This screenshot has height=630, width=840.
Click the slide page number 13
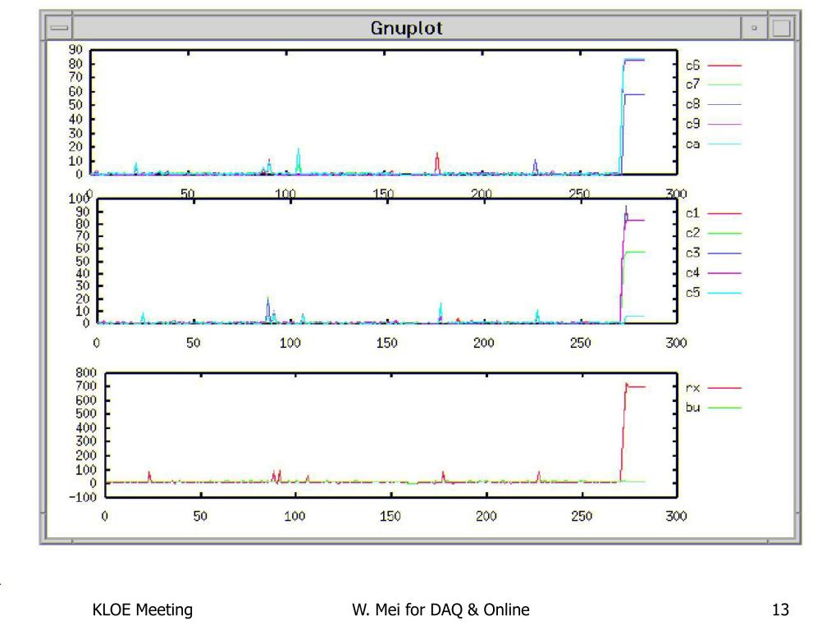point(781,609)
